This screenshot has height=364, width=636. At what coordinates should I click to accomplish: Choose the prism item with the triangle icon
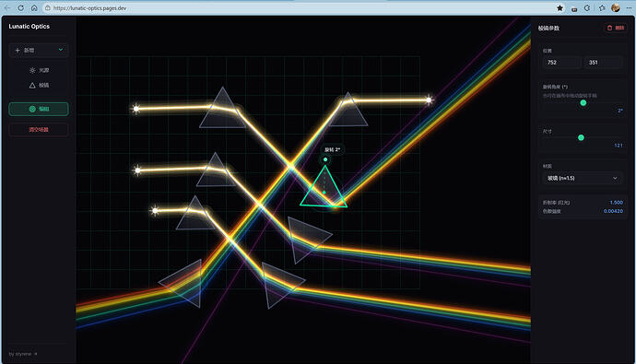coord(39,85)
